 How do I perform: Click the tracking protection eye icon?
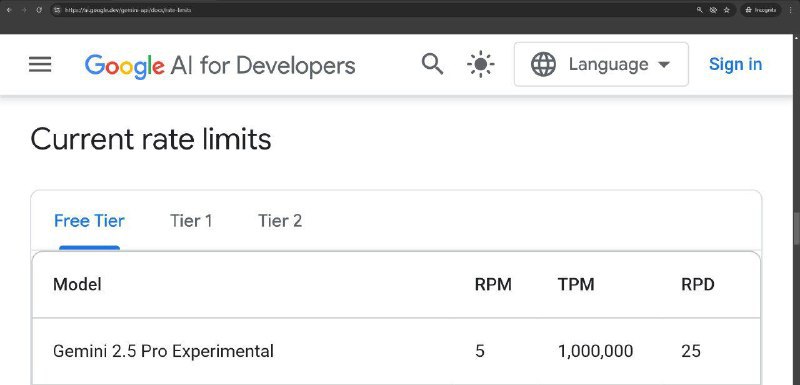(x=713, y=10)
